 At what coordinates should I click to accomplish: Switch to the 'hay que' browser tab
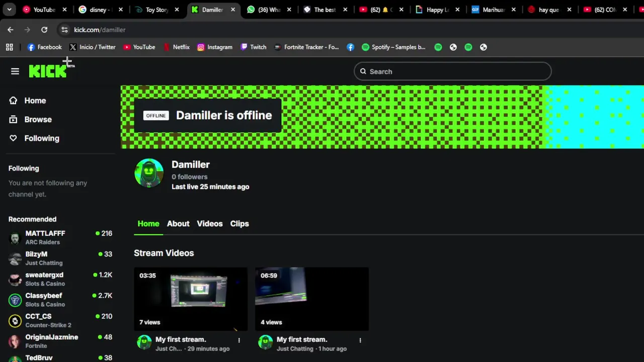(x=548, y=10)
